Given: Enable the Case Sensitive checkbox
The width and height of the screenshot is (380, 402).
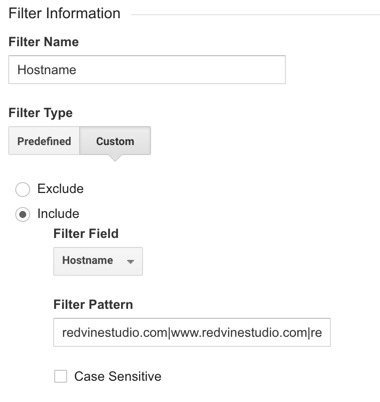Looking at the screenshot, I should [60, 376].
